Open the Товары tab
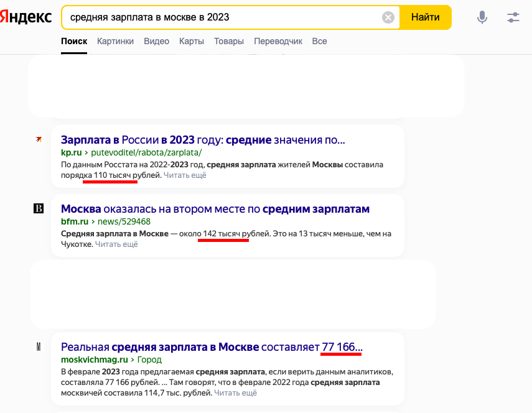 [229, 41]
